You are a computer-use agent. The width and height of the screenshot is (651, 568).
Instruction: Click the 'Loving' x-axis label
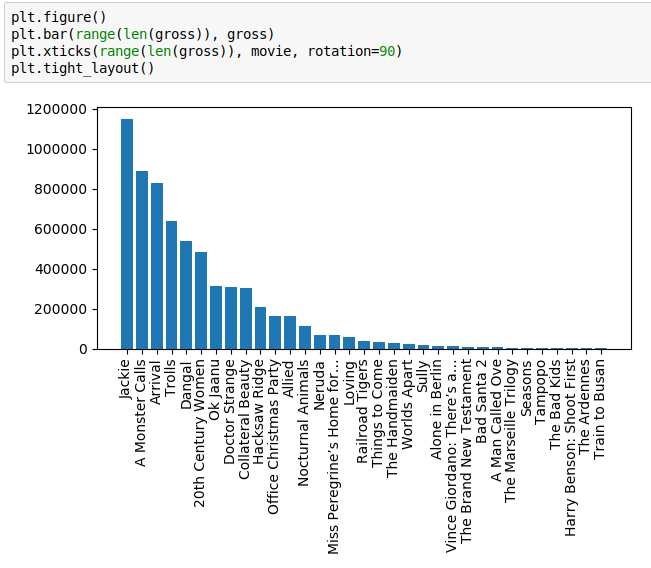tap(349, 383)
